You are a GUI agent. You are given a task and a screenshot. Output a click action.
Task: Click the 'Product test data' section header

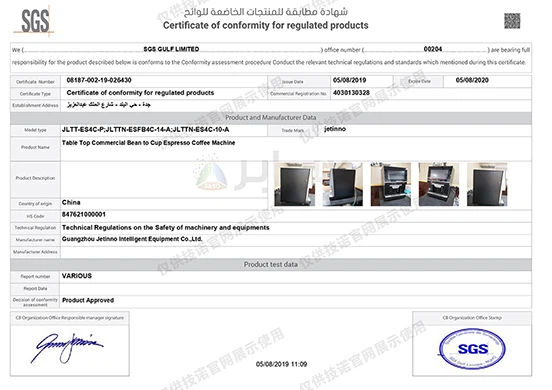point(271,264)
